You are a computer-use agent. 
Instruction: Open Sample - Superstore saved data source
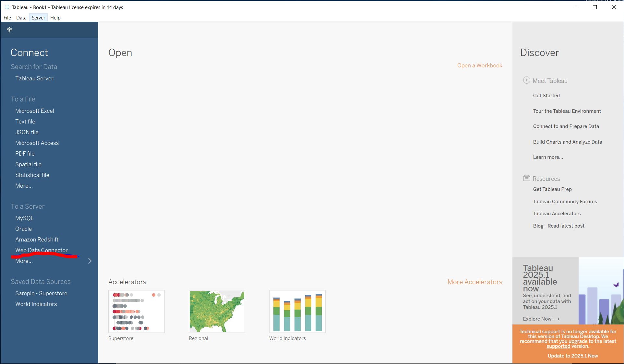(x=41, y=293)
